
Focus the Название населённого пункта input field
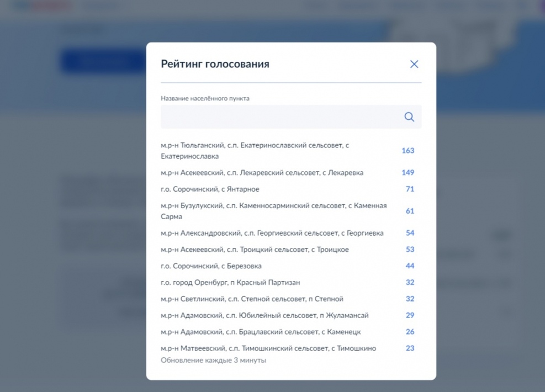(281, 117)
